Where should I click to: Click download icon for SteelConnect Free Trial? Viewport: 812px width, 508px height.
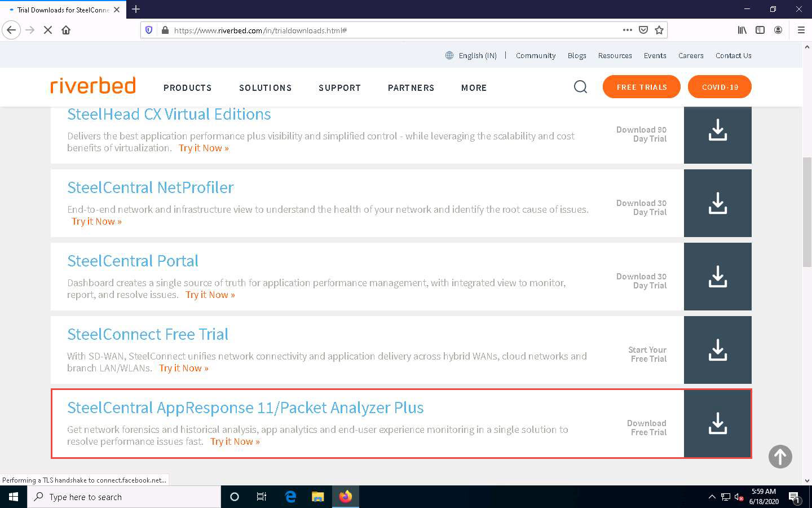(x=718, y=350)
